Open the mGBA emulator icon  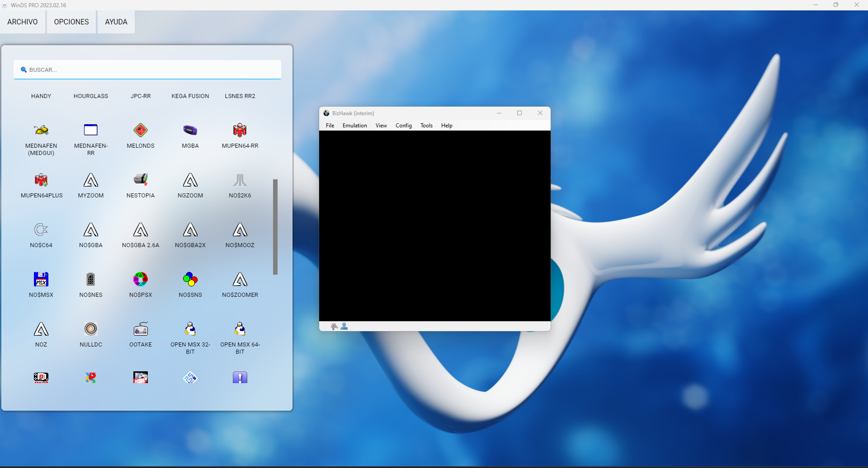tap(190, 130)
